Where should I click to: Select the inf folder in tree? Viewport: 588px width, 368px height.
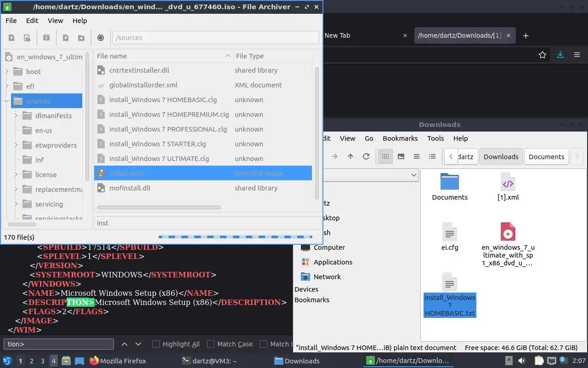click(x=40, y=160)
